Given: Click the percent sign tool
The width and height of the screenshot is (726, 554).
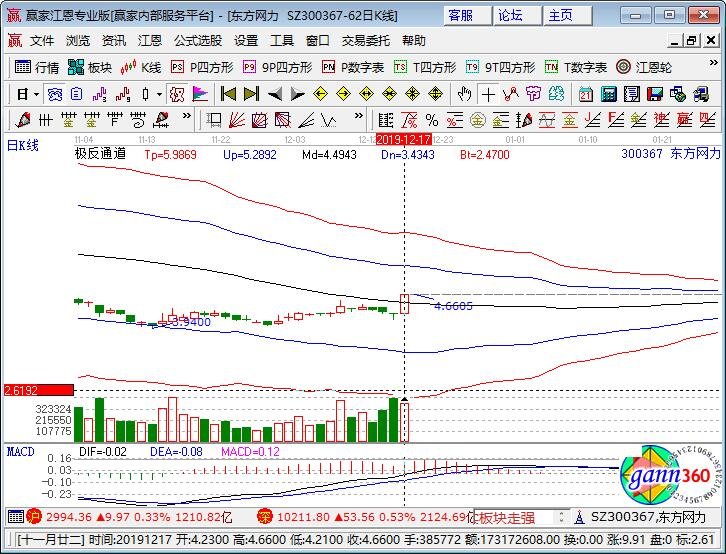Looking at the screenshot, I should click(432, 120).
